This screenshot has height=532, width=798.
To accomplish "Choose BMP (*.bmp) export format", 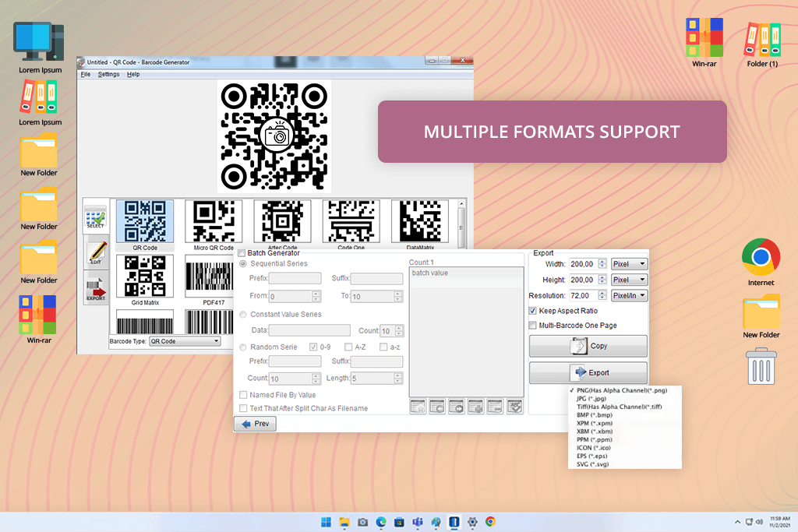I will 595,415.
